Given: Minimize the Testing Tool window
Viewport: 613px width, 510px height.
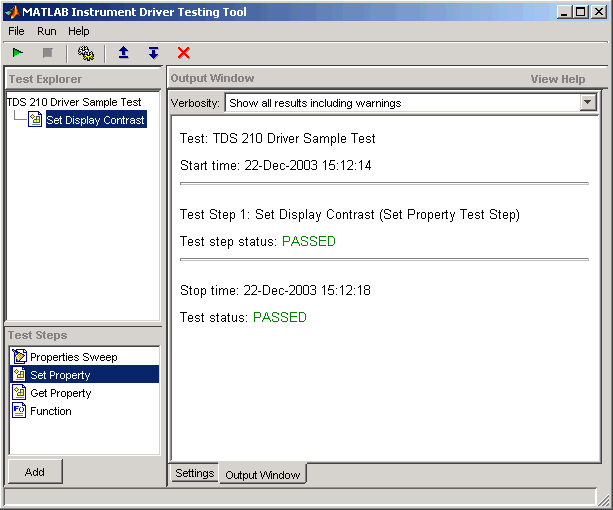Looking at the screenshot, I should click(x=564, y=12).
